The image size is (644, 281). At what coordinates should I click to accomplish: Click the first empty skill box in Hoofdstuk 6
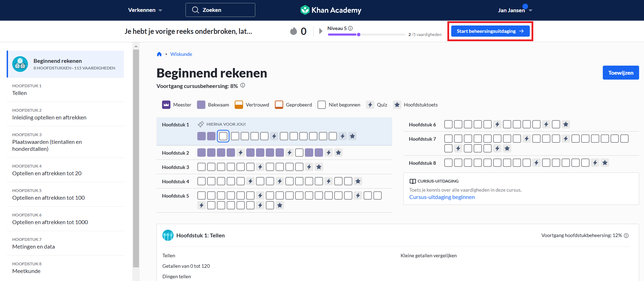[448, 124]
